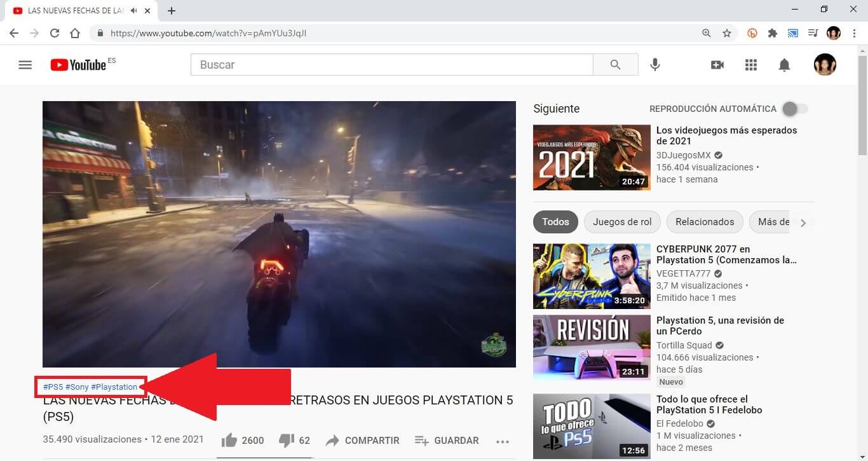Click the COMPARTIR share button

362,440
